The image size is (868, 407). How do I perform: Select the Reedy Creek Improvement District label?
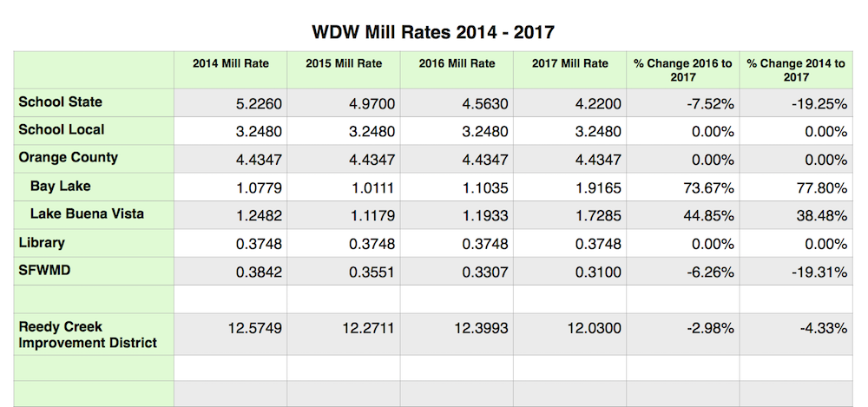pos(88,334)
